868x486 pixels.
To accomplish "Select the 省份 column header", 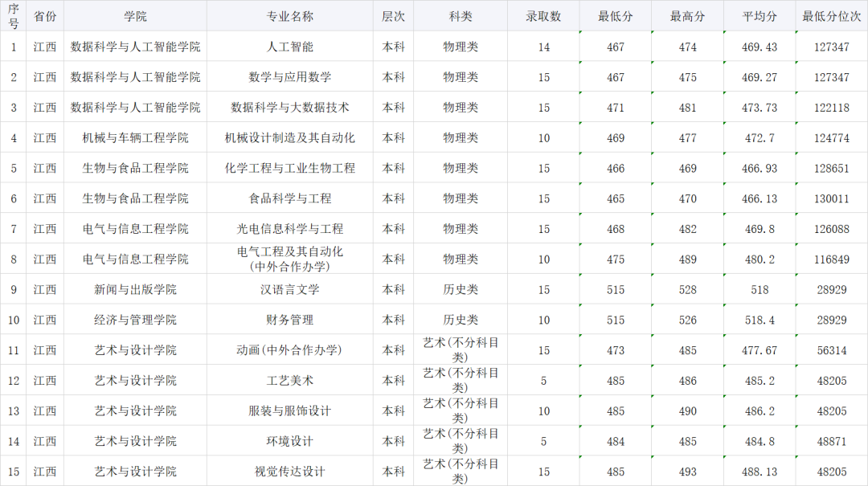I will [x=45, y=17].
